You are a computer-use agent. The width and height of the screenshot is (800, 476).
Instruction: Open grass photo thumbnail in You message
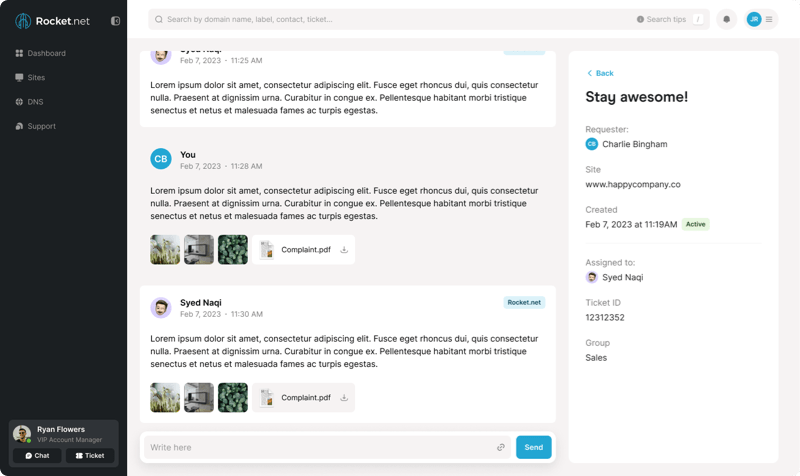165,249
